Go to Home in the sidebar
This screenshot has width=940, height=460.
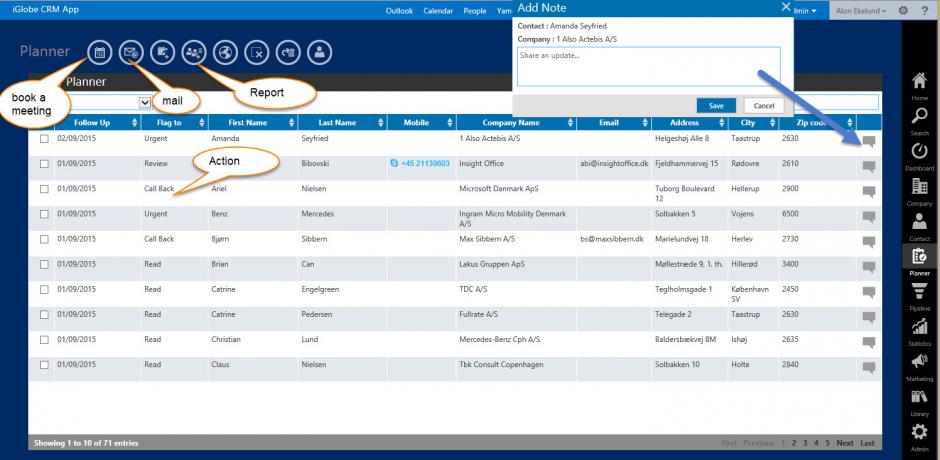click(920, 86)
